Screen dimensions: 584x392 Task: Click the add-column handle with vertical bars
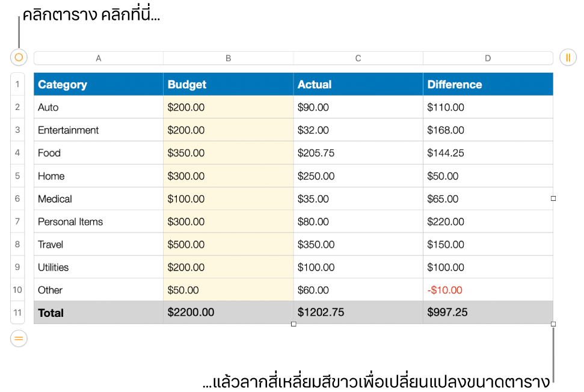tap(568, 58)
